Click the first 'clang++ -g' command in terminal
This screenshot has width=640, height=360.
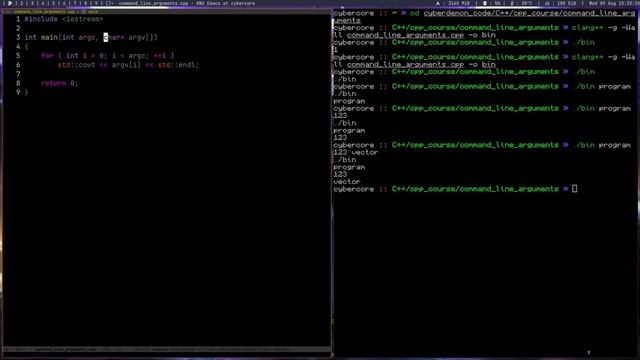[x=594, y=28]
